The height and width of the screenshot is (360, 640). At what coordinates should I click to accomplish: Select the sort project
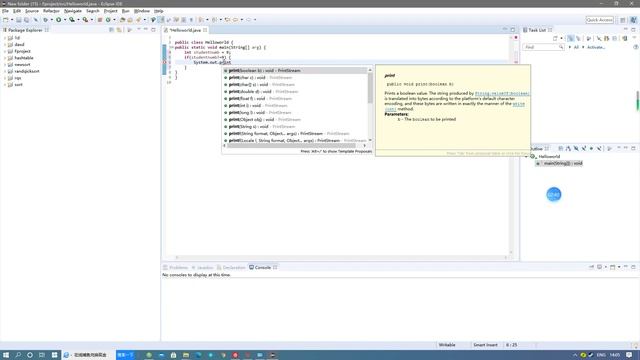(18, 84)
